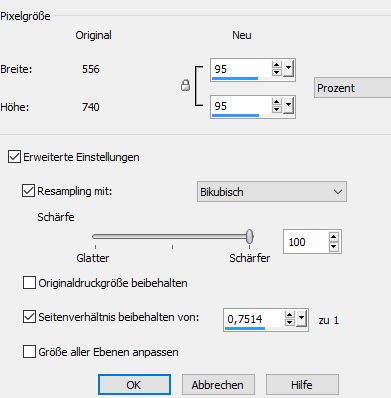
Task: Click the Schärfe slider handle
Action: click(250, 237)
